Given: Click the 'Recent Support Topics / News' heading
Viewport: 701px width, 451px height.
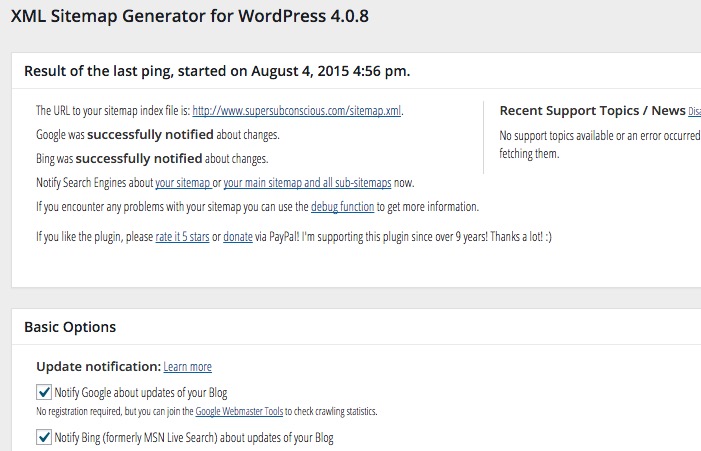Looking at the screenshot, I should click(592, 111).
